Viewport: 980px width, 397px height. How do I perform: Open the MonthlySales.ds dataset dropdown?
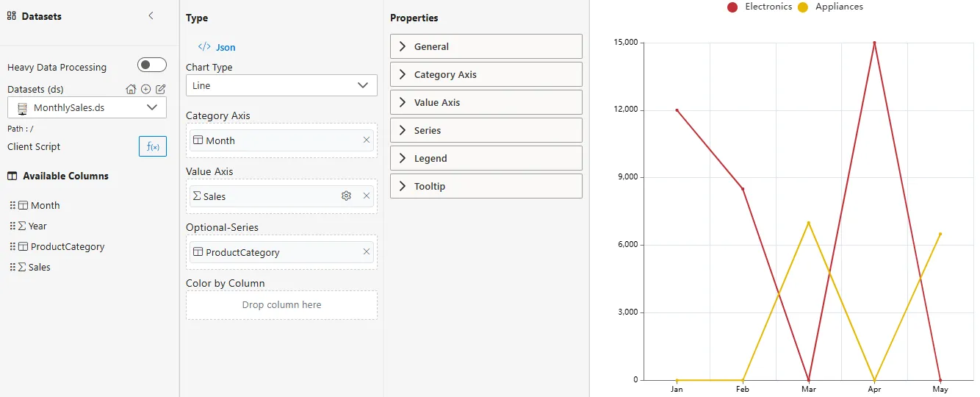point(87,108)
